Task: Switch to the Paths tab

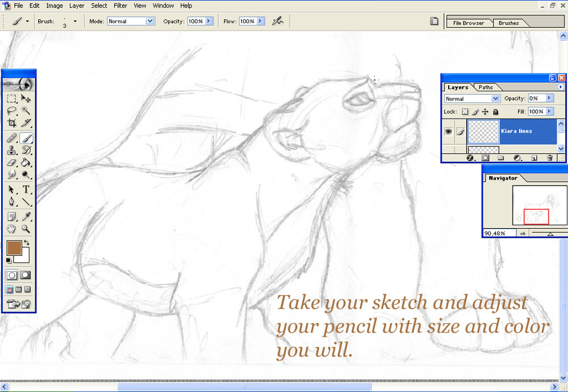Action: click(x=486, y=87)
